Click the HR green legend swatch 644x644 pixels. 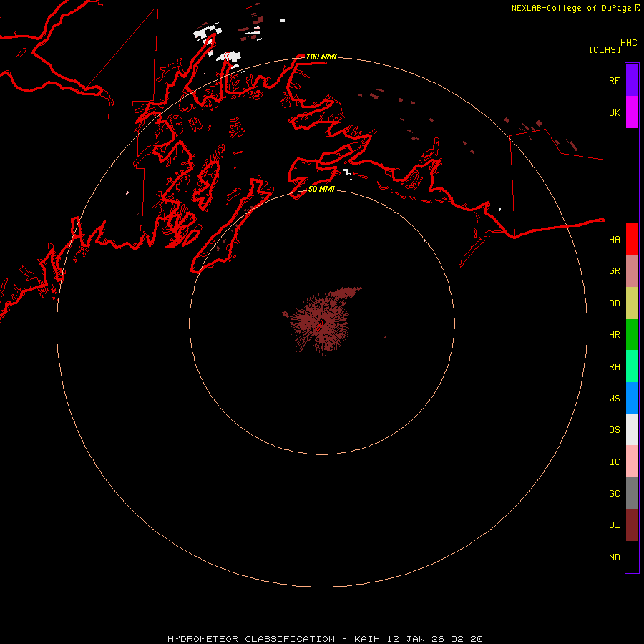coord(632,335)
